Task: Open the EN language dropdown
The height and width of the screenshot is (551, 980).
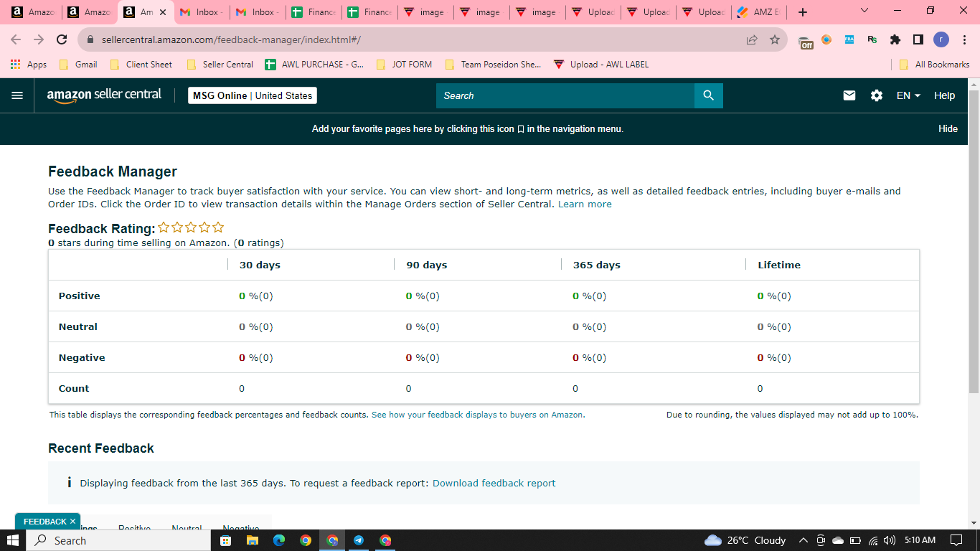Action: click(x=908, y=95)
